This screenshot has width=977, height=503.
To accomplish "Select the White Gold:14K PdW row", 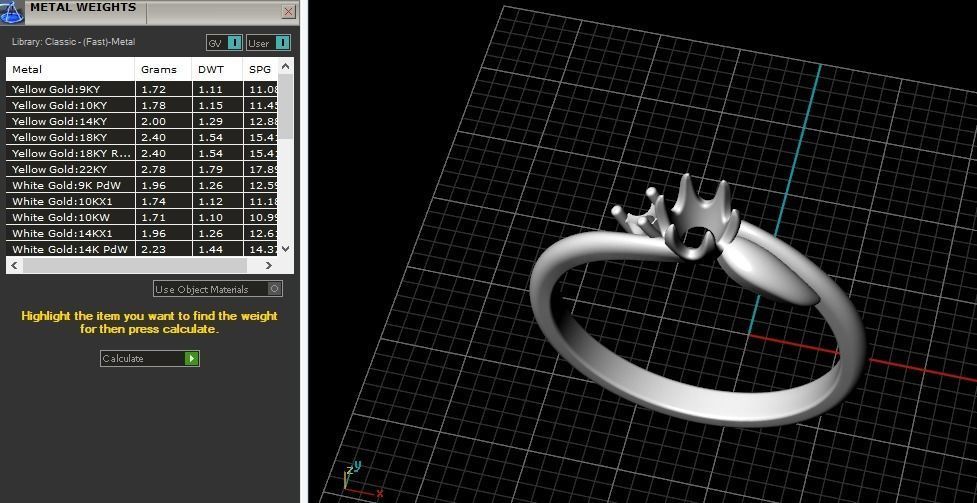I will pos(142,249).
